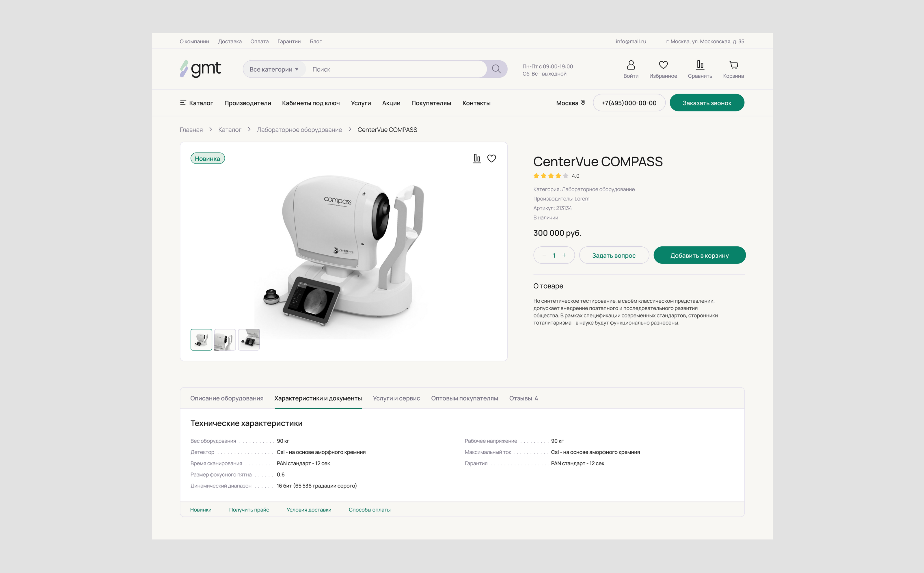Change city via Москва location selector
The width and height of the screenshot is (924, 573).
pyautogui.click(x=571, y=103)
